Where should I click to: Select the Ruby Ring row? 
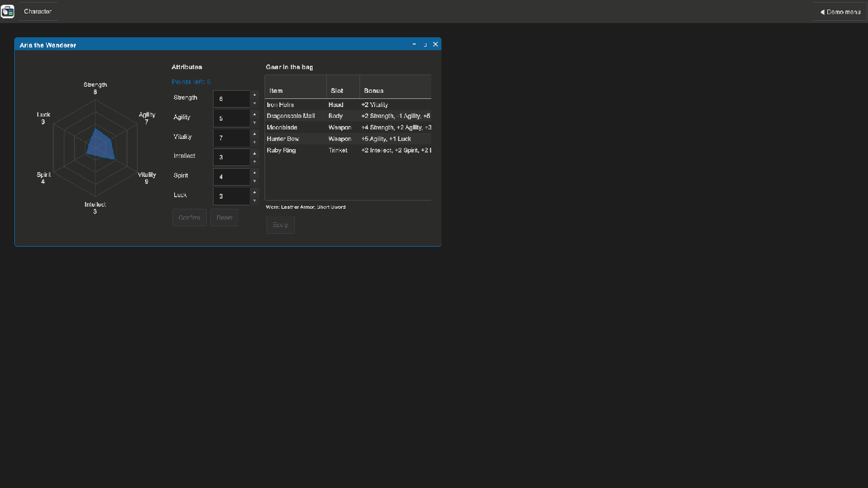(348, 150)
